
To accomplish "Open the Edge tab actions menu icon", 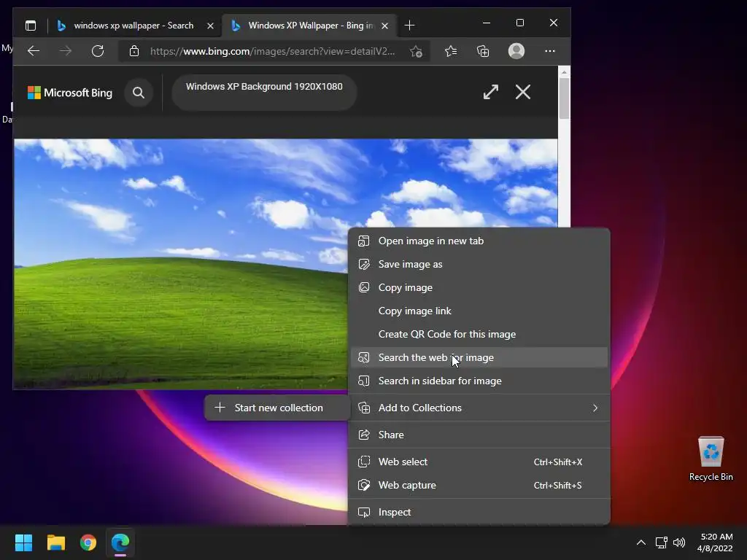I will coord(31,26).
